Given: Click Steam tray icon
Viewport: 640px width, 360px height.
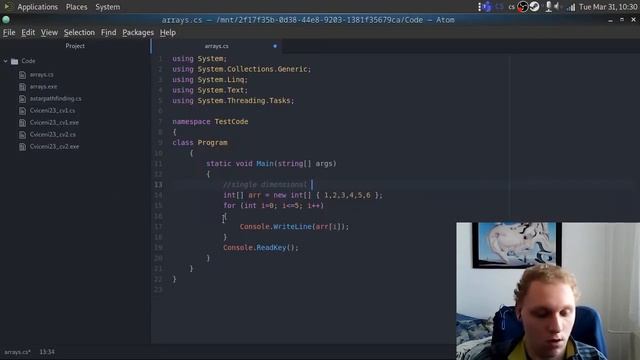Looking at the screenshot, I should pos(534,7).
